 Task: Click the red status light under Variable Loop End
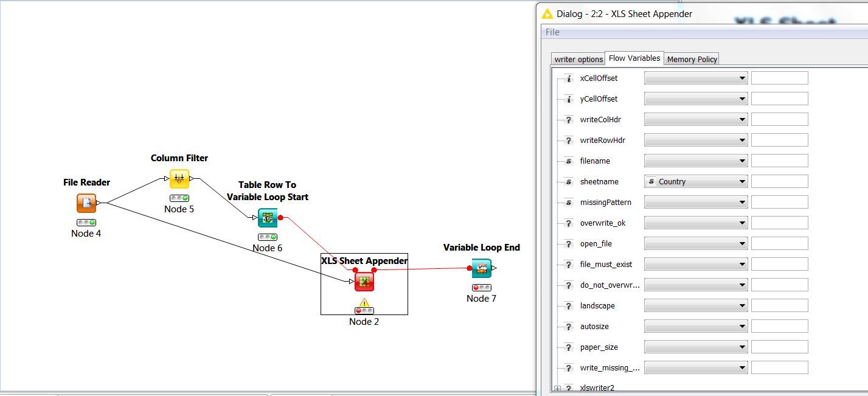point(476,287)
